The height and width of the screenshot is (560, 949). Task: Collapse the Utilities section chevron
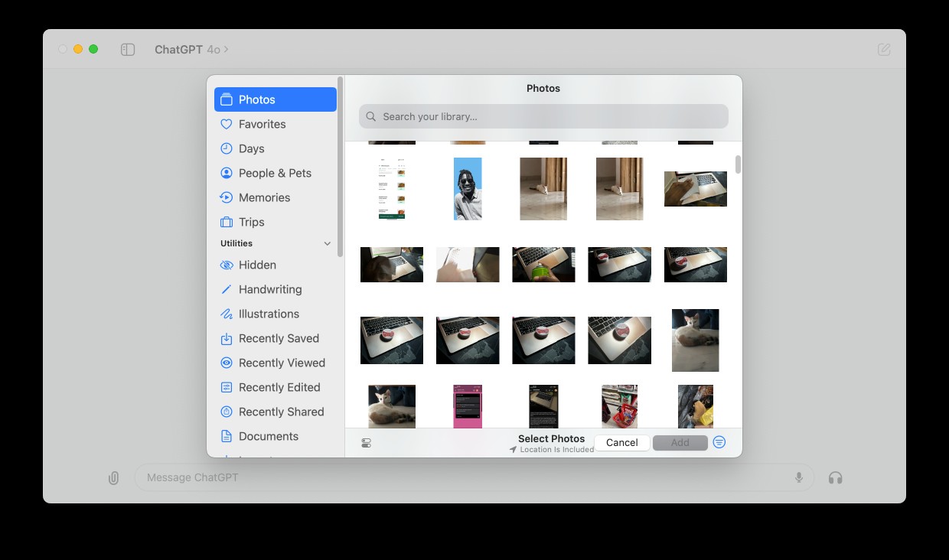pyautogui.click(x=328, y=243)
